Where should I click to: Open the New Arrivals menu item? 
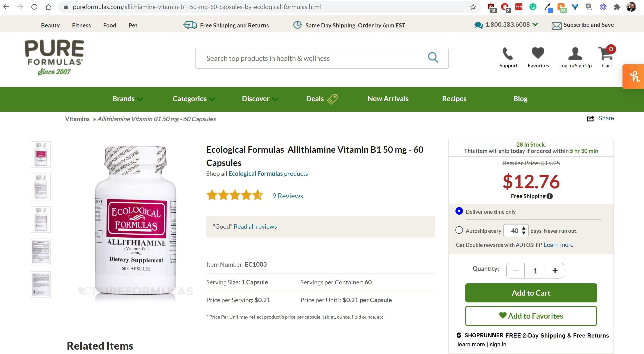(388, 99)
